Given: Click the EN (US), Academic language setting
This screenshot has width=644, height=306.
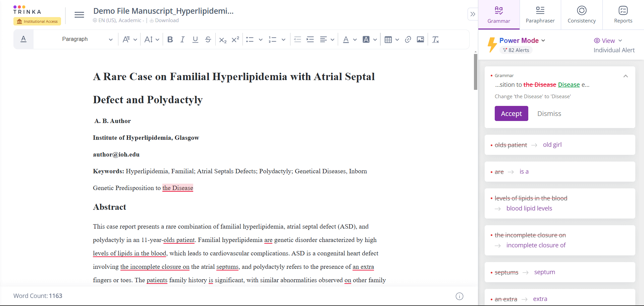Looking at the screenshot, I should 118,20.
